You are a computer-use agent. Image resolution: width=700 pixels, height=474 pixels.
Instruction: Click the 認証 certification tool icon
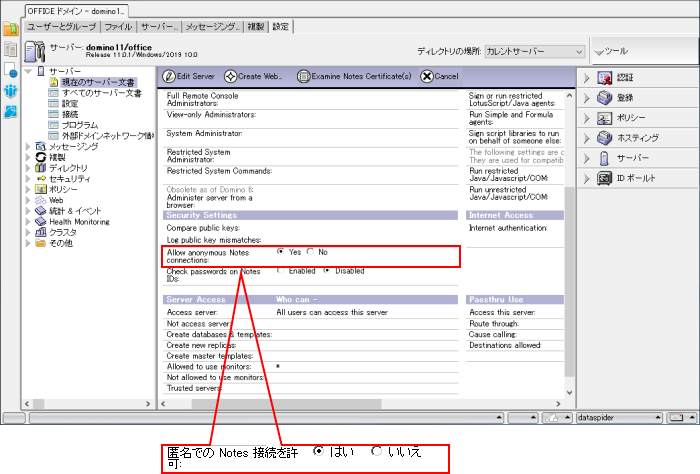click(x=604, y=78)
